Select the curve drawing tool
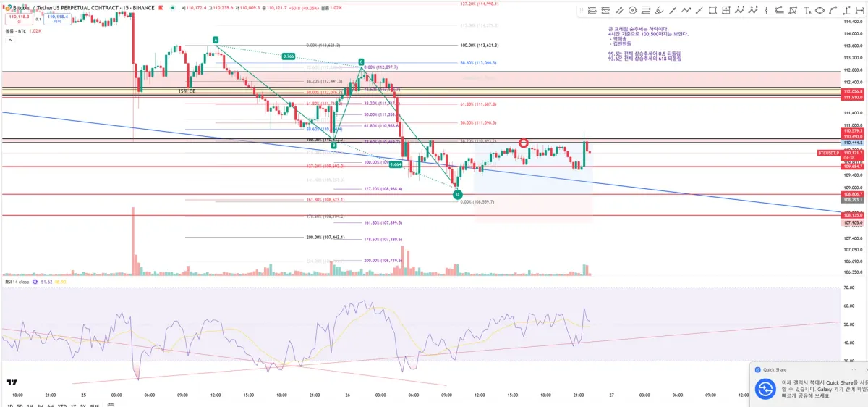Viewport: 868px width, 407px height. point(833,10)
